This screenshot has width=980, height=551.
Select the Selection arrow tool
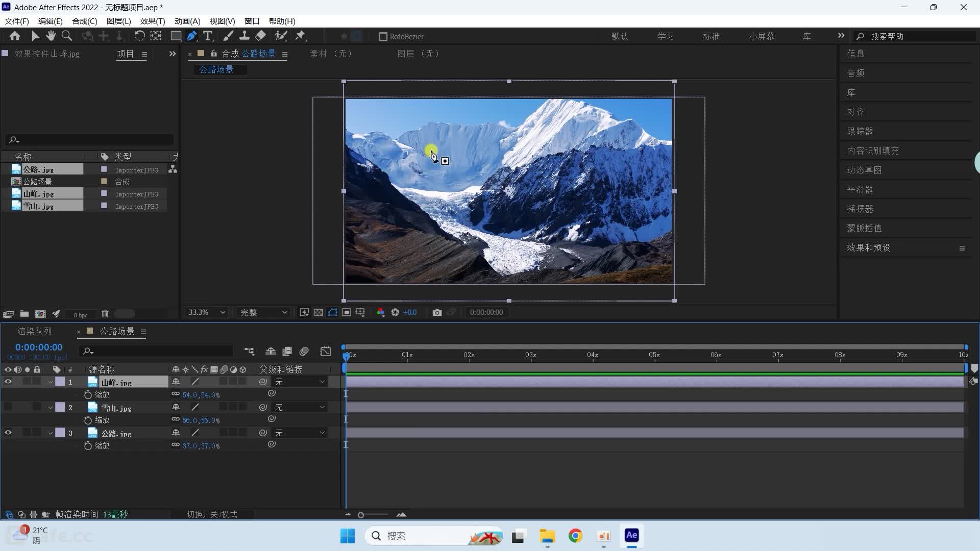coord(35,36)
